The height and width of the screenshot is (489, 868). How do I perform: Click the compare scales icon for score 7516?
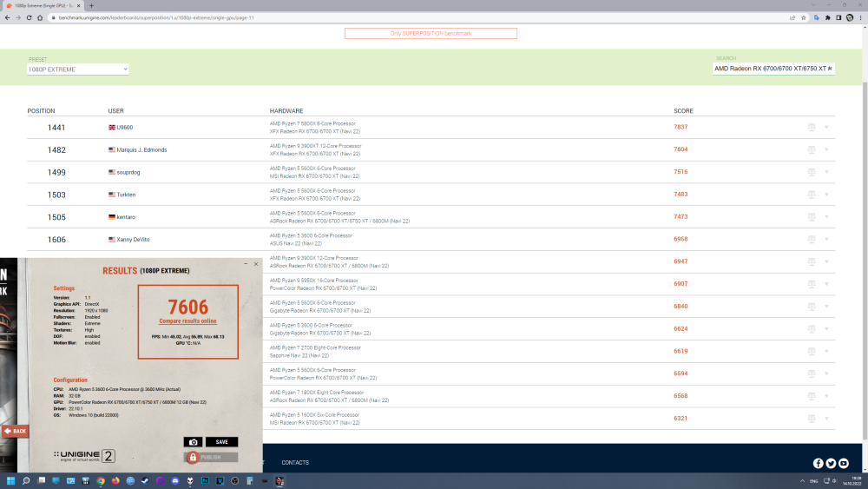pos(811,172)
